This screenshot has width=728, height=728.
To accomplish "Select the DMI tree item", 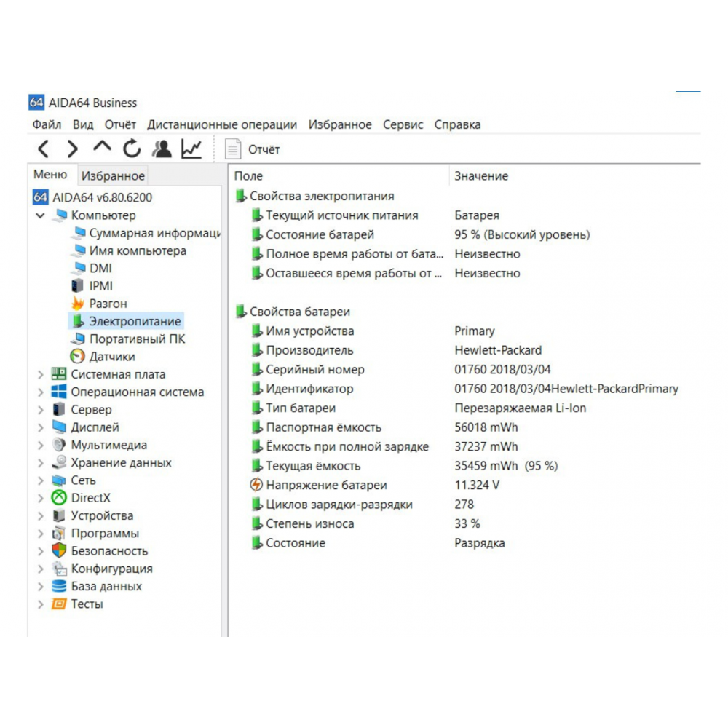I will point(100,269).
